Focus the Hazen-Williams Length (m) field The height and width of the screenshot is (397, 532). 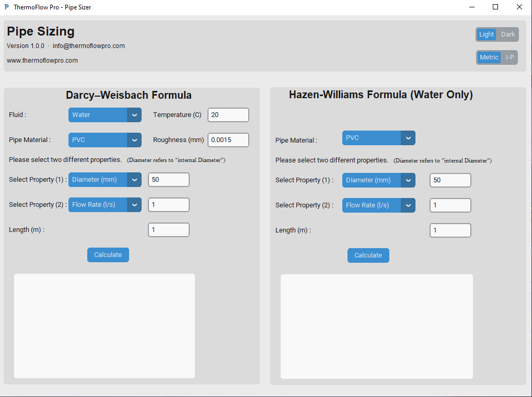pyautogui.click(x=450, y=230)
